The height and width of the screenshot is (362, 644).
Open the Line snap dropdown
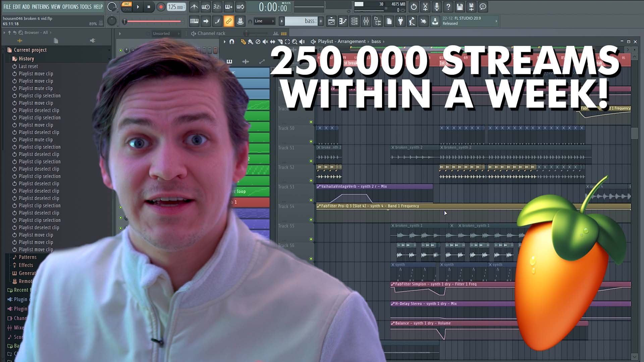point(264,21)
